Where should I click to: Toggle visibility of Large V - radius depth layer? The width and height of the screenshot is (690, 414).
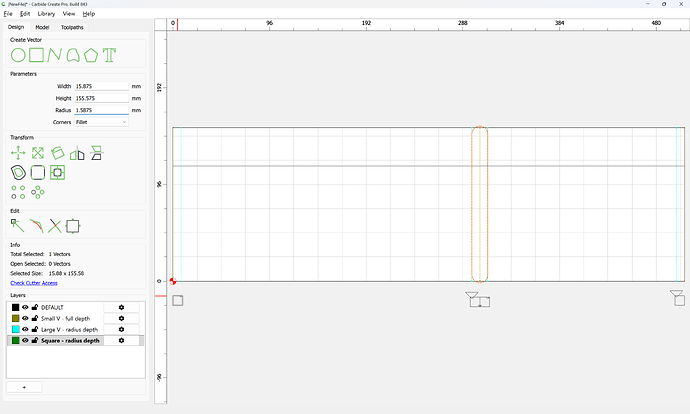click(26, 330)
